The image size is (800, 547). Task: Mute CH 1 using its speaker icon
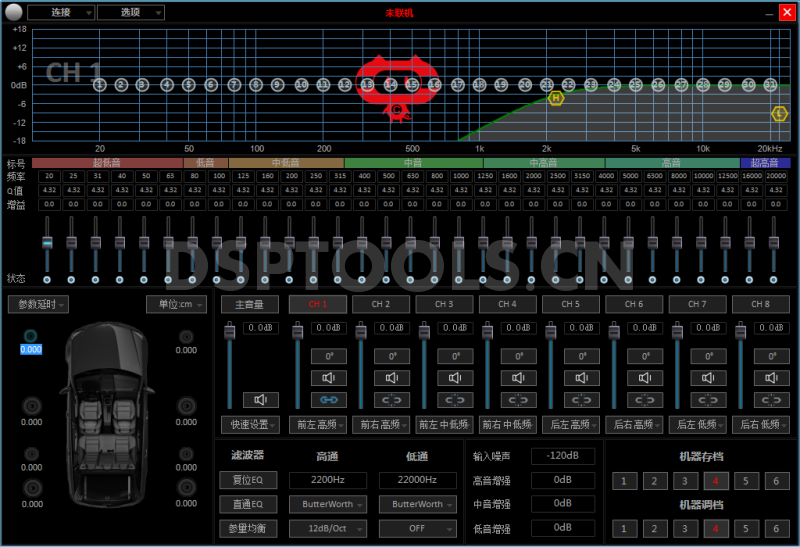[x=327, y=378]
